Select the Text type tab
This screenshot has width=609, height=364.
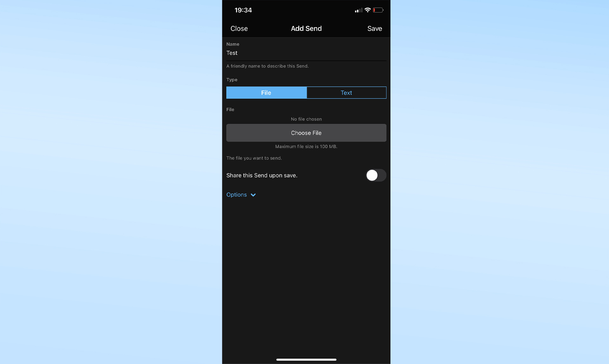tap(346, 92)
